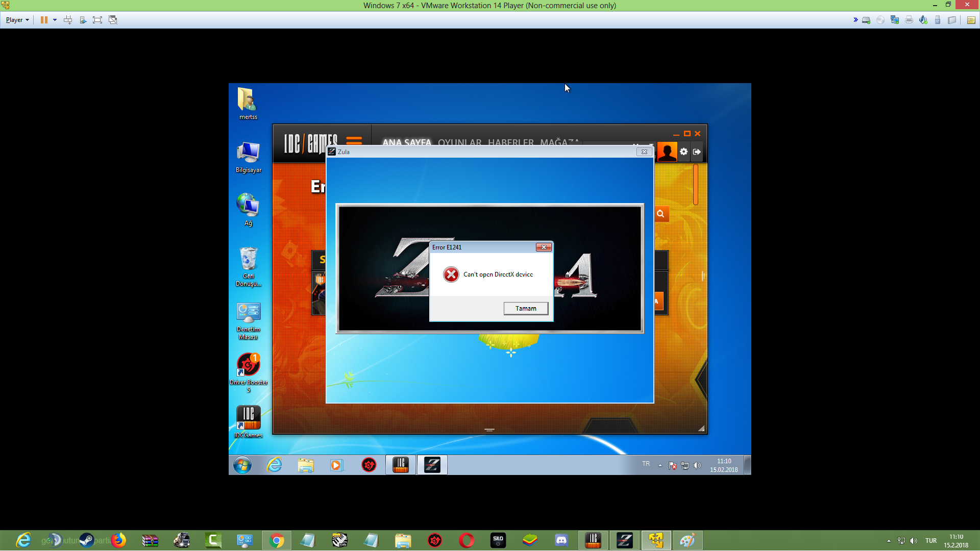
Task: Open Action Center flag in guest tray
Action: (673, 465)
